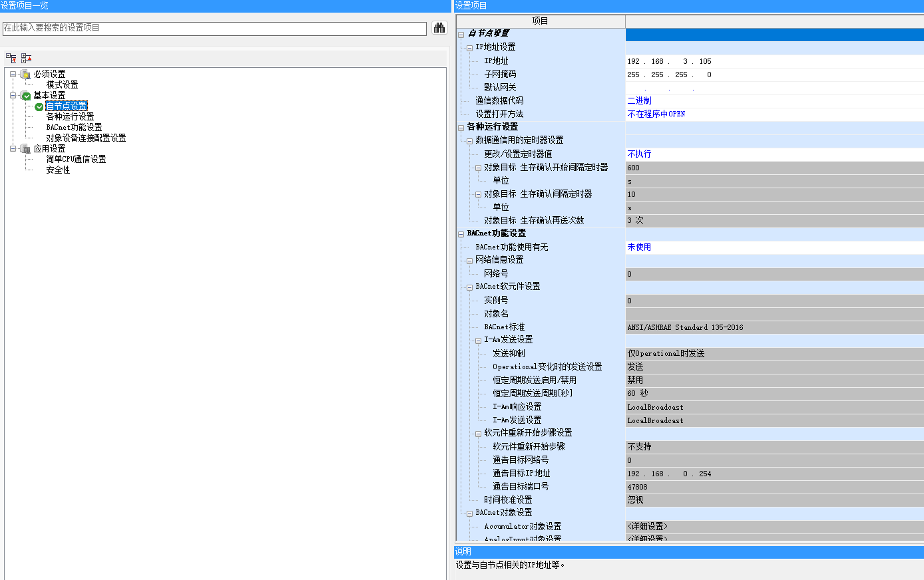The width and height of the screenshot is (924, 580).
Task: Collapse the IP地址设置 group
Action: tap(470, 48)
